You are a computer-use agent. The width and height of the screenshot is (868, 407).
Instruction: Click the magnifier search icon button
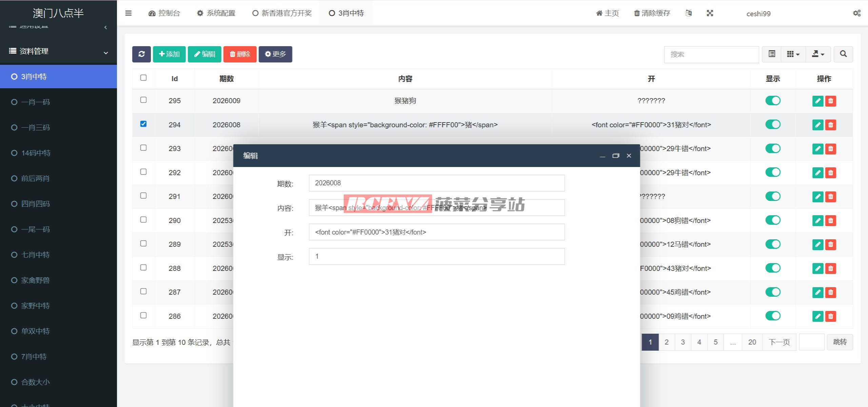click(x=843, y=54)
